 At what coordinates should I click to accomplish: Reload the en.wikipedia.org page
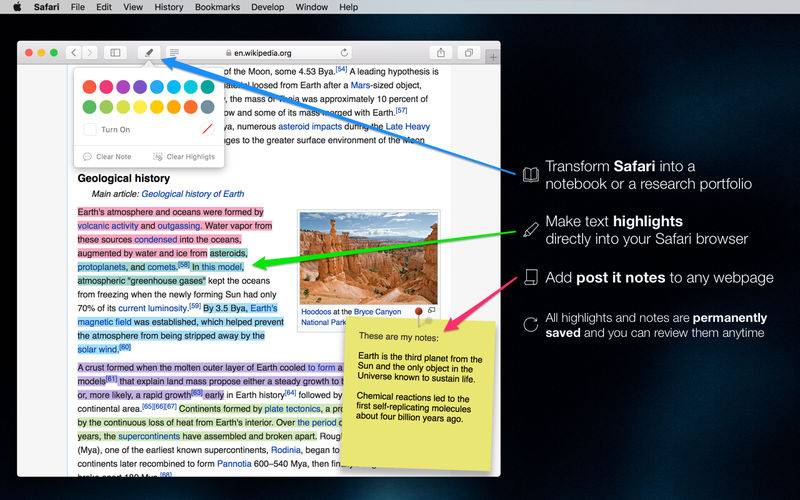click(x=344, y=53)
